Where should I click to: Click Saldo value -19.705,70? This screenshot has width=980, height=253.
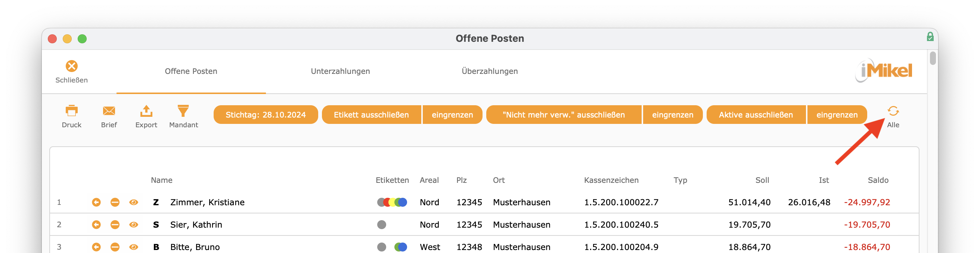867,225
